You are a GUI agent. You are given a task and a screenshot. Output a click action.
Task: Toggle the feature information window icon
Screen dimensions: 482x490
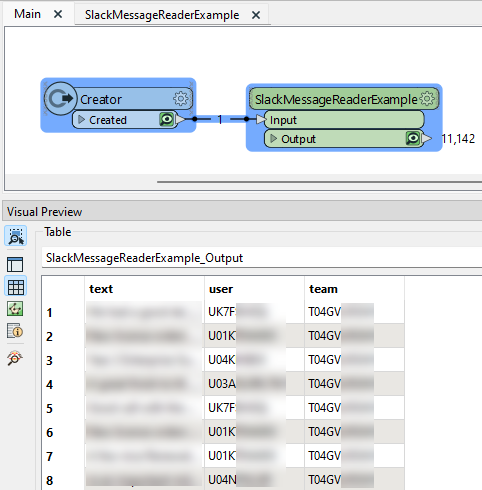click(x=15, y=331)
